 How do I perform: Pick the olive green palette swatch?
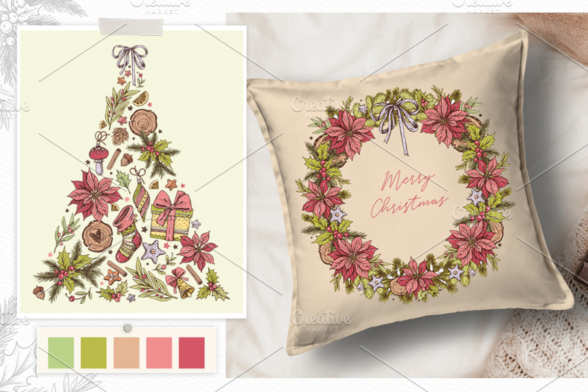click(x=94, y=353)
